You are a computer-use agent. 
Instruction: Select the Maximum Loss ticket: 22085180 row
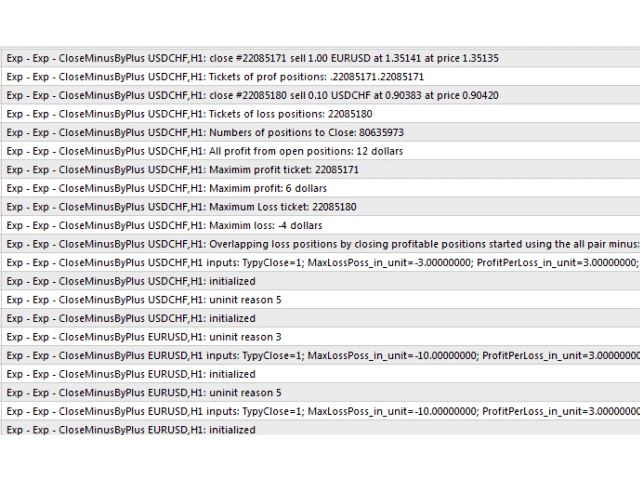300,207
